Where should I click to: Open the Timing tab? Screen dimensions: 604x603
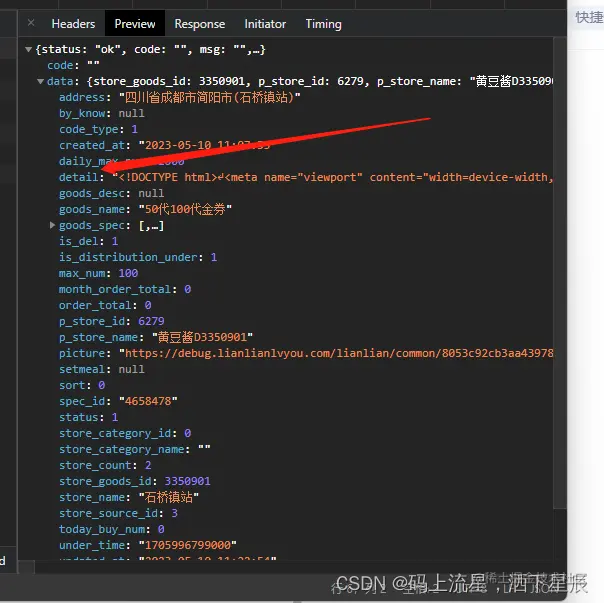[323, 24]
